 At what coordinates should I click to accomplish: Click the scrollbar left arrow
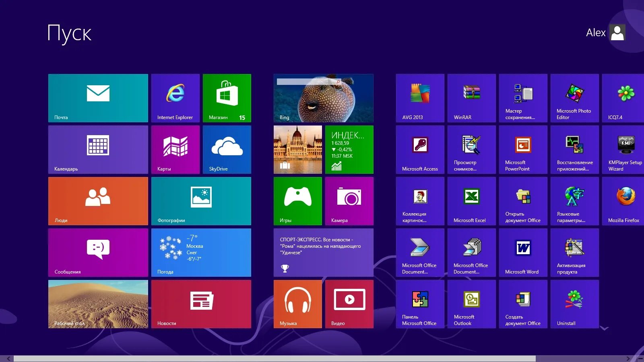8,358
